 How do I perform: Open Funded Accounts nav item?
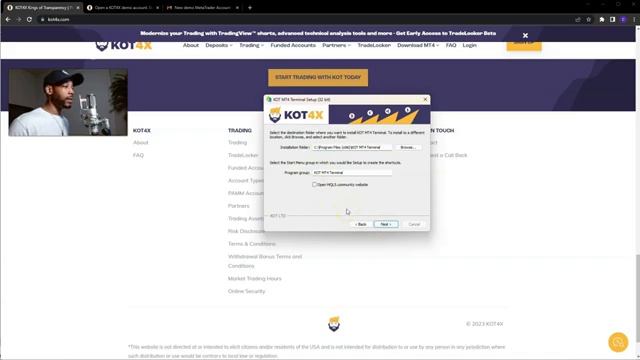pyautogui.click(x=293, y=45)
